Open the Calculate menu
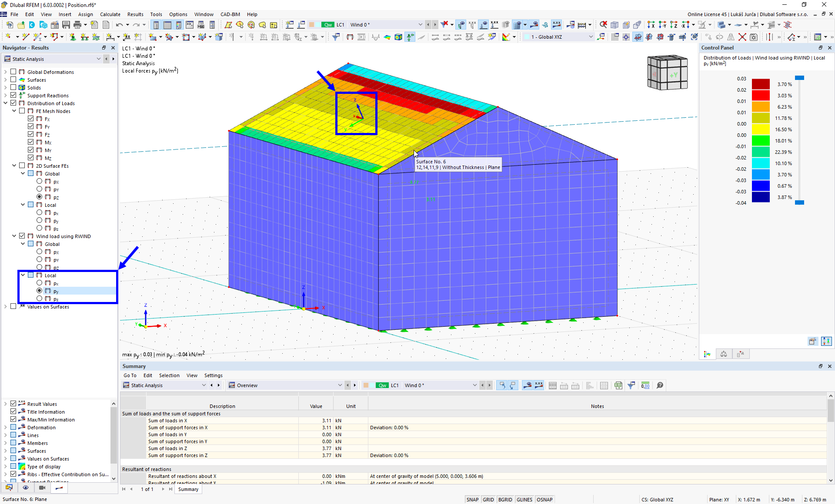The height and width of the screenshot is (504, 835). point(110,14)
